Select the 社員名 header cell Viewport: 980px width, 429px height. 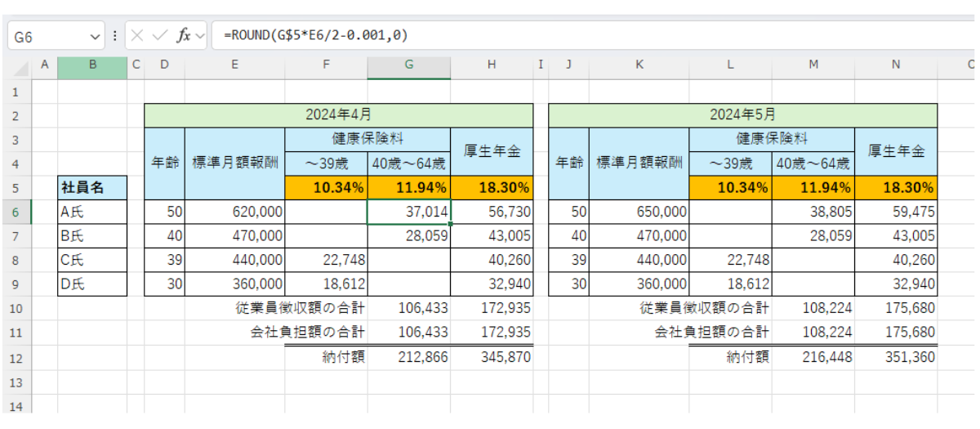tap(92, 188)
